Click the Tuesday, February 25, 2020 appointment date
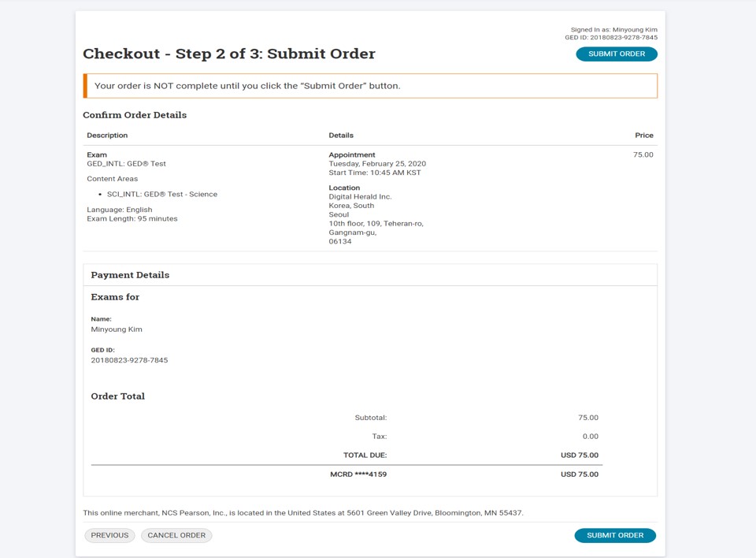Image resolution: width=756 pixels, height=558 pixels. pyautogui.click(x=377, y=164)
